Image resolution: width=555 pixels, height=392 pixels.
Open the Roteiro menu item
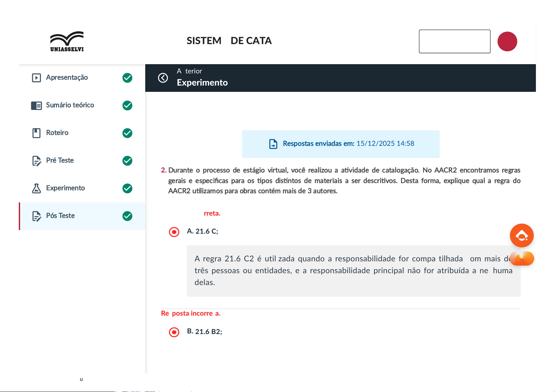(57, 133)
